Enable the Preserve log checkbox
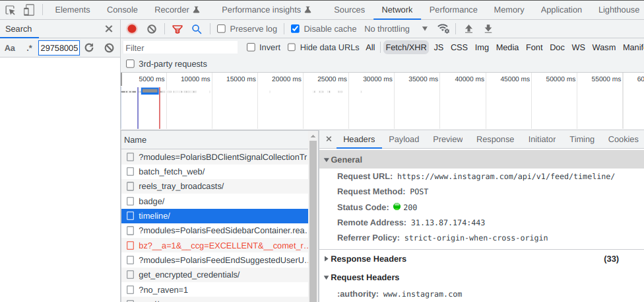Viewport: 644px width, 302px height. coord(222,29)
